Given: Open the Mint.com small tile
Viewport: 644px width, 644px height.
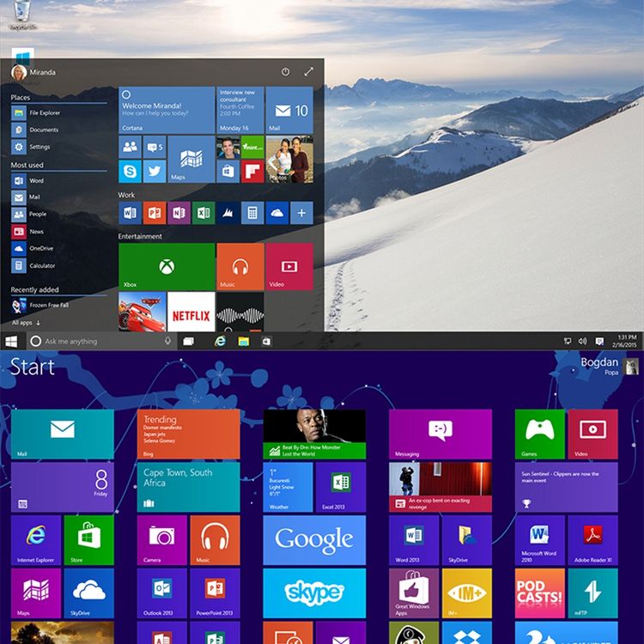Looking at the screenshot, I should (x=252, y=147).
